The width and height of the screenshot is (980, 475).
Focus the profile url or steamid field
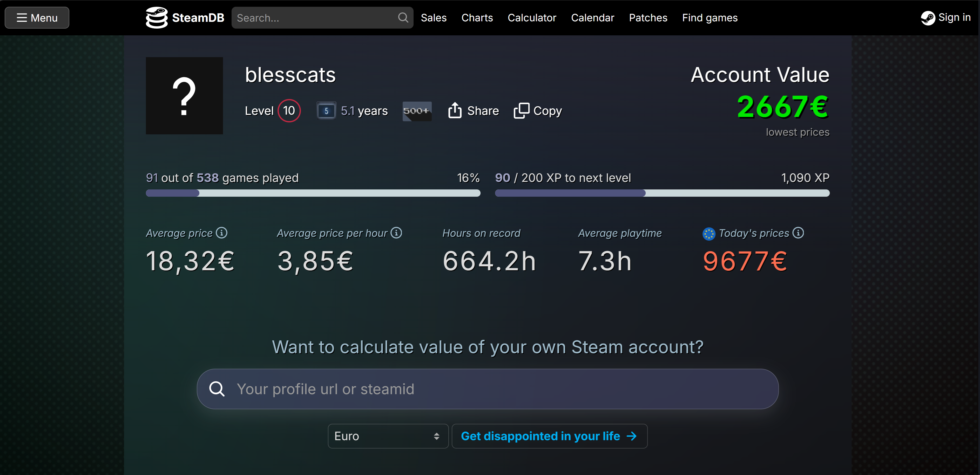click(488, 389)
